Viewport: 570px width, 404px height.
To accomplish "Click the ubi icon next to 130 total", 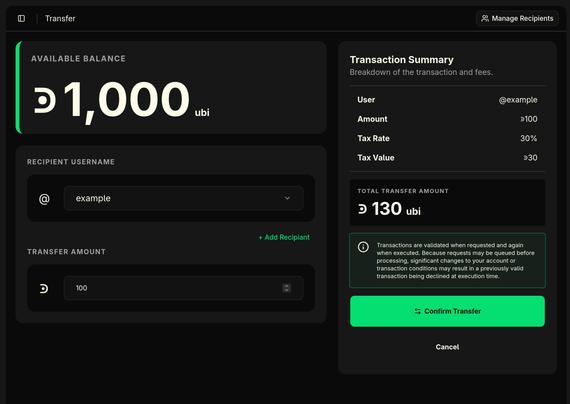I will (x=362, y=209).
